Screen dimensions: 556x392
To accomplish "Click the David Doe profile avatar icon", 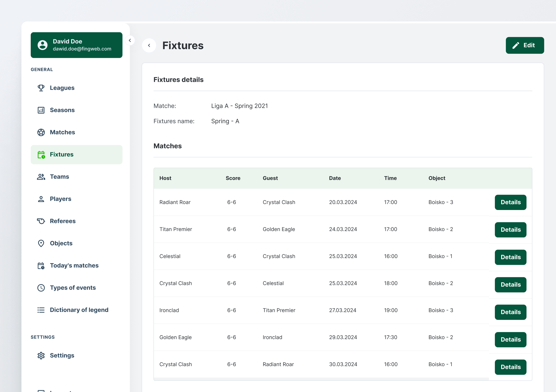I will (42, 45).
